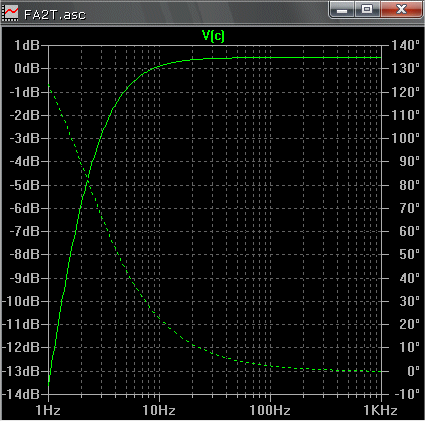Screen dimensions: 425x421
Task: Click the 10° phase axis label
Action: (x=410, y=348)
